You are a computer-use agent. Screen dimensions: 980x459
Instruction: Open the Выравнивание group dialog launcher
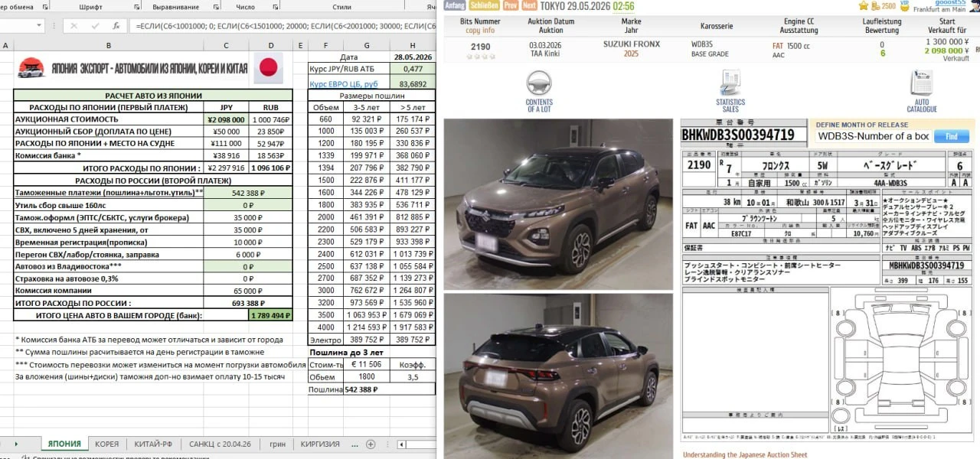215,6
